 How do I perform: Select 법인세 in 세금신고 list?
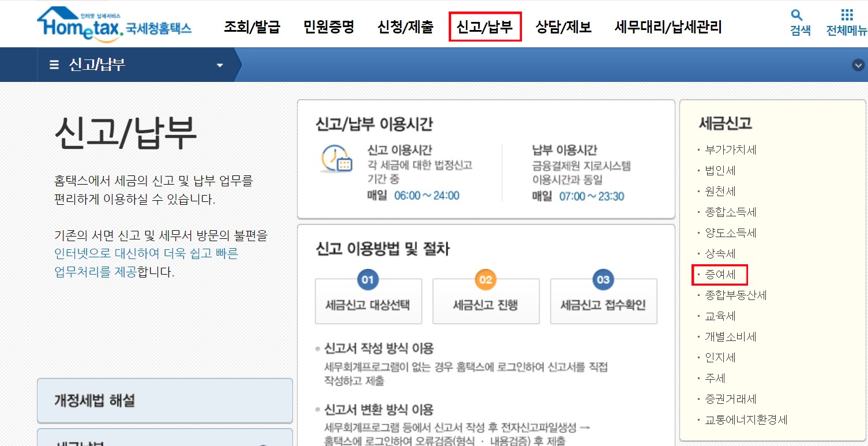[x=720, y=171]
